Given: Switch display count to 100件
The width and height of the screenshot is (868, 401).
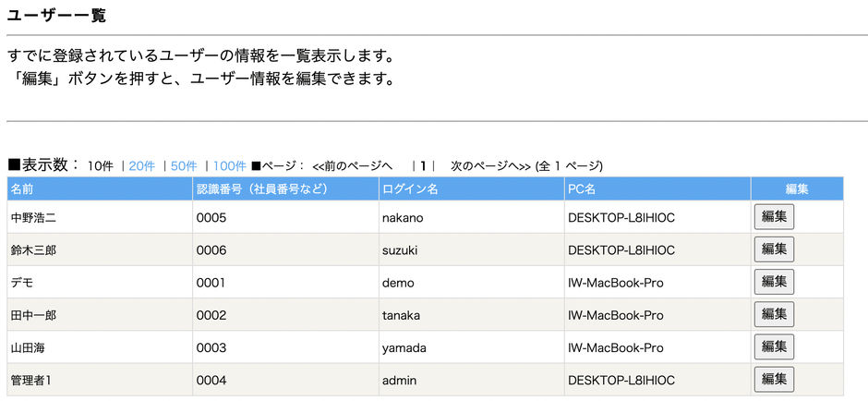Looking at the screenshot, I should point(229,166).
